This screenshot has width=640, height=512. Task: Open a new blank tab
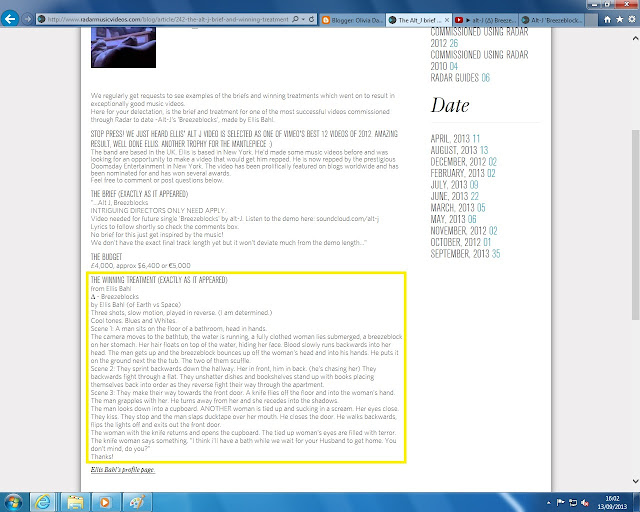(x=591, y=20)
